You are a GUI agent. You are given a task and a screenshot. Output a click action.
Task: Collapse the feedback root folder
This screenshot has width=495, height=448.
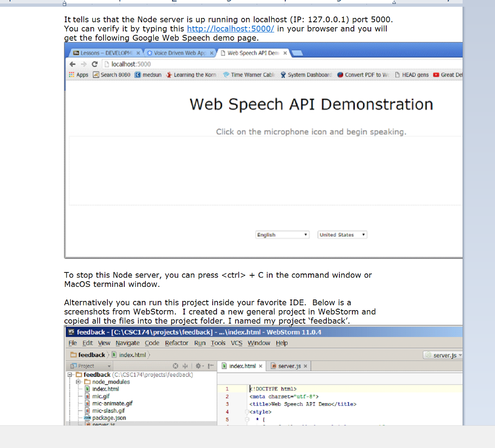point(70,375)
